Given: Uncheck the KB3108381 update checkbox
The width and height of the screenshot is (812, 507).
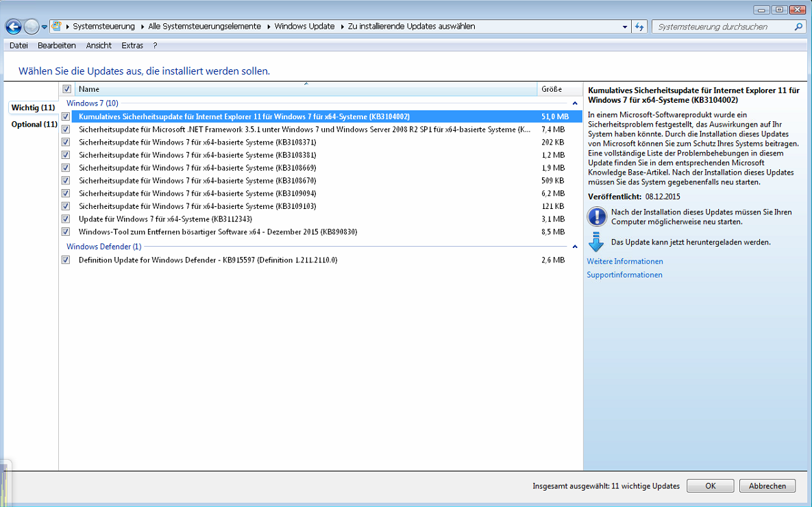Looking at the screenshot, I should (66, 155).
